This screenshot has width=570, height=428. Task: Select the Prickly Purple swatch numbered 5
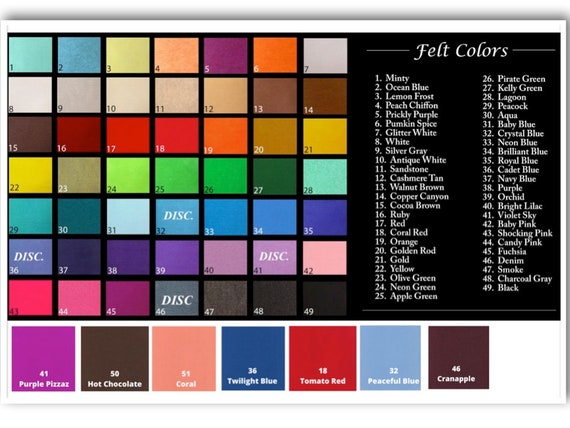pos(226,56)
